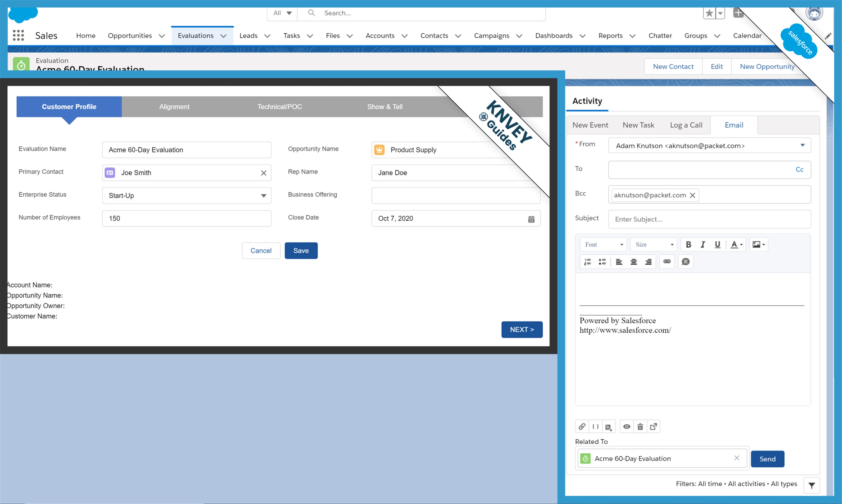Click the insert template icon
Screen dimensions: 842x504
tap(609, 427)
